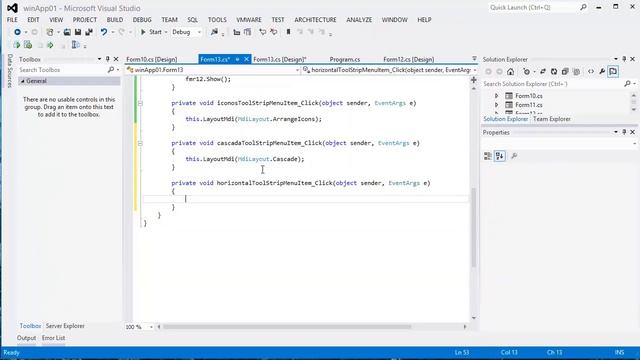This screenshot has height=360, width=640.
Task: Switch to the Server Explorer tab
Action: tap(65, 326)
